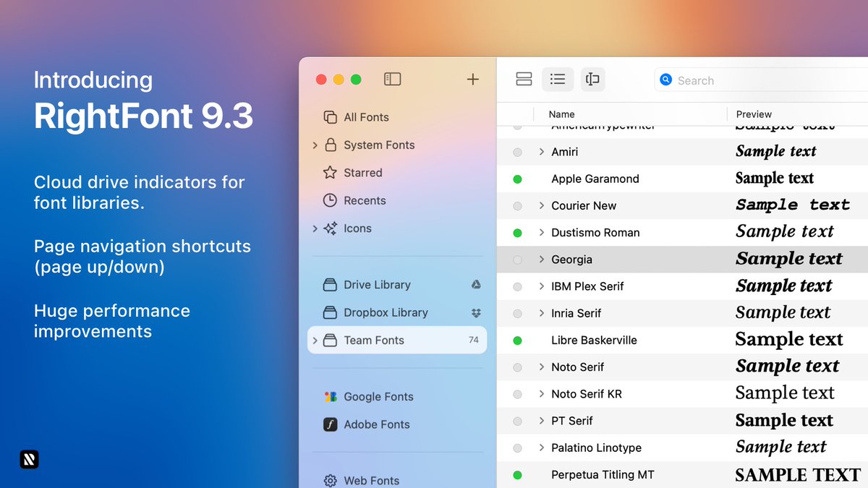Expand the Noto Serif family

tap(541, 367)
